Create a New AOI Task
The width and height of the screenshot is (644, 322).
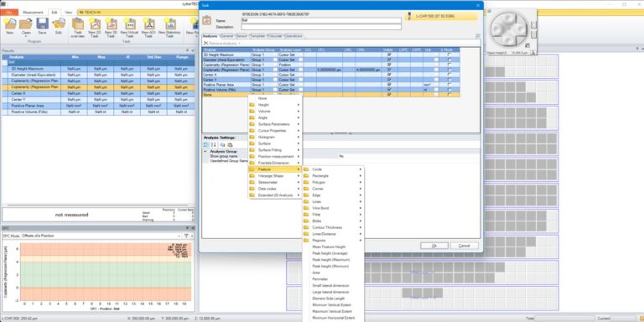coord(148,23)
